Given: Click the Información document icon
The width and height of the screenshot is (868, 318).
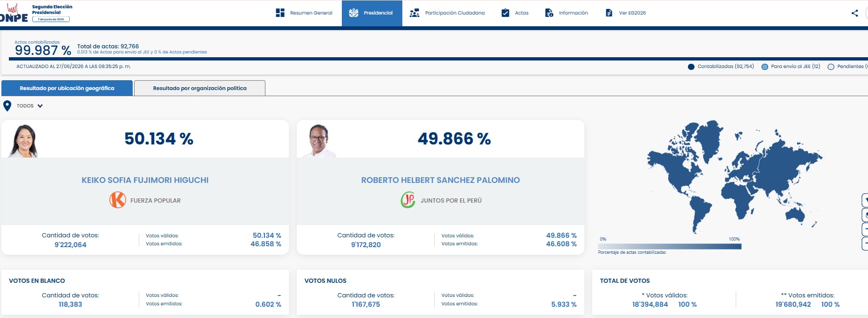Looking at the screenshot, I should click(x=549, y=13).
